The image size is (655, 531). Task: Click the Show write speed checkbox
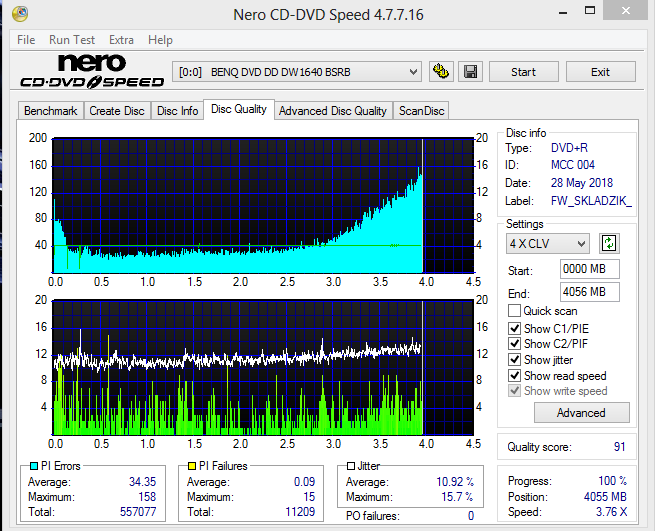tap(514, 391)
